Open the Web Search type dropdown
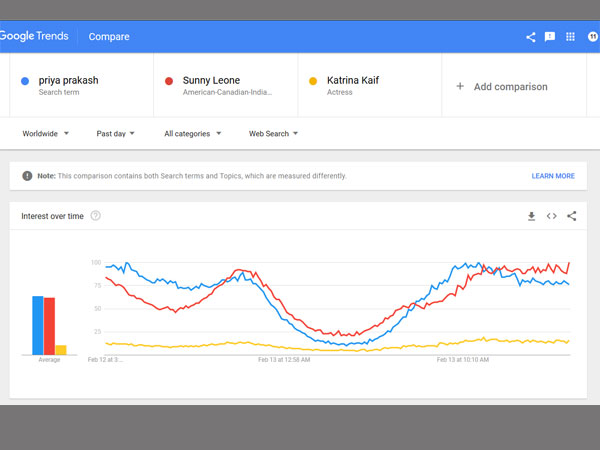Image resolution: width=600 pixels, height=450 pixels. coord(273,133)
